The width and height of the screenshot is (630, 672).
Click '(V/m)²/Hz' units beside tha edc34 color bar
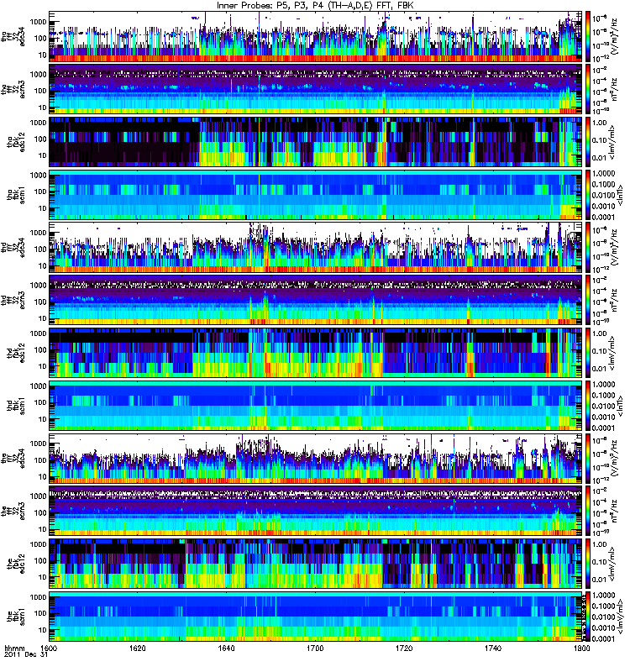pos(614,36)
